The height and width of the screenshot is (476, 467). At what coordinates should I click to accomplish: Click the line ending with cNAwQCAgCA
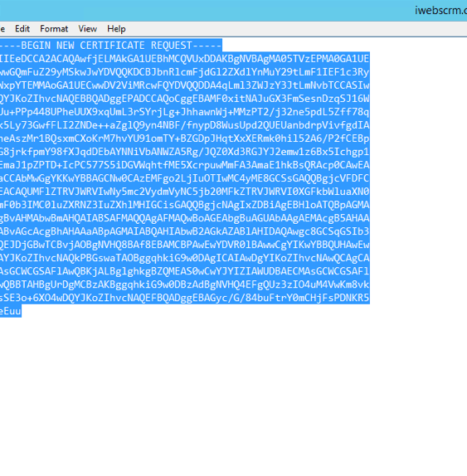point(185,258)
